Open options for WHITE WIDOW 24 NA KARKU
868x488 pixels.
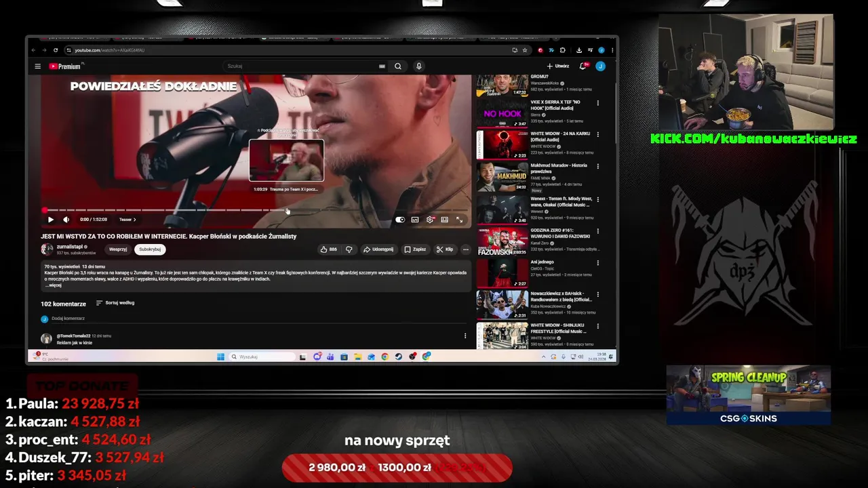[x=597, y=134]
